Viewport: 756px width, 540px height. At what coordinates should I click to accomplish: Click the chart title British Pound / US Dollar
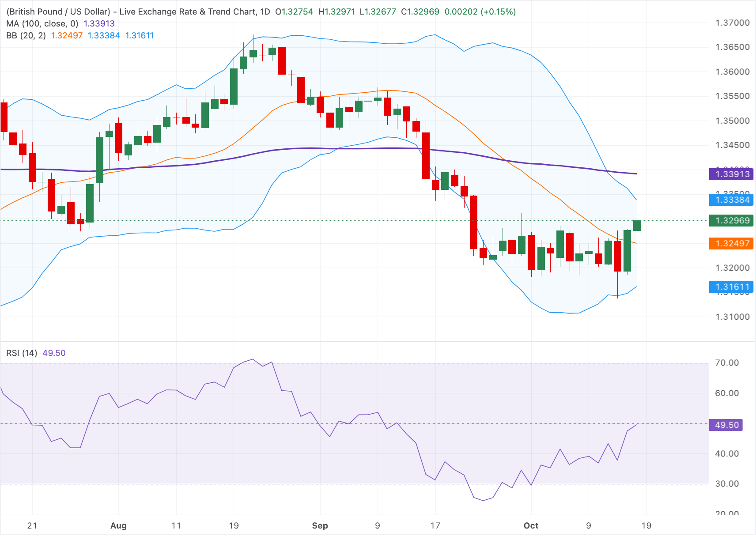tap(58, 12)
